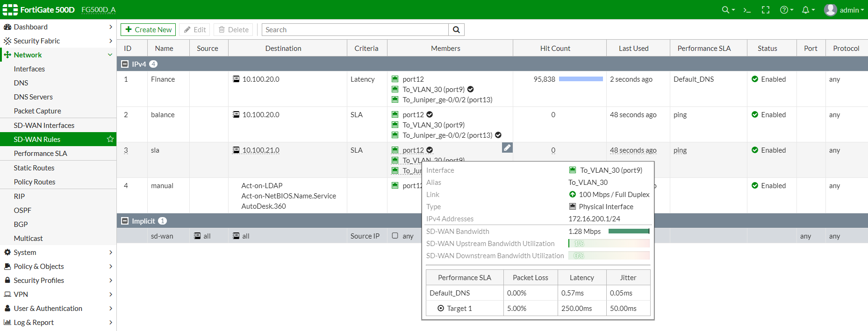The image size is (868, 331).
Task: Click the Security Profiles lock icon
Action: coord(7,280)
